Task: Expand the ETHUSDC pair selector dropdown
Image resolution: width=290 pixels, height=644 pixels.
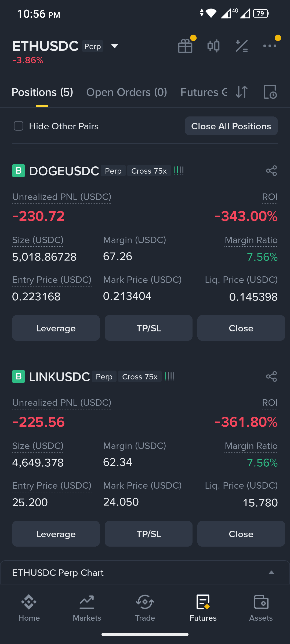Action: point(115,46)
